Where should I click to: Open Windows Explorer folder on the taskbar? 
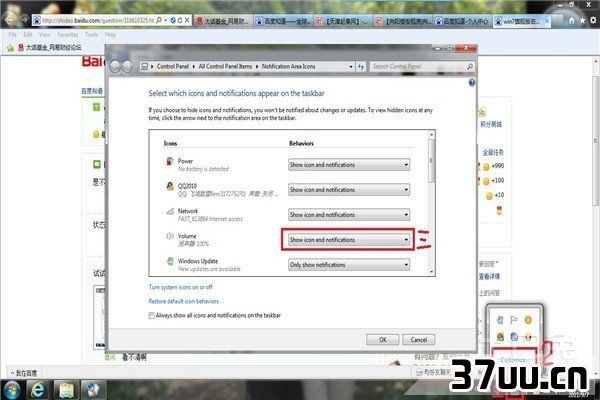(66, 390)
